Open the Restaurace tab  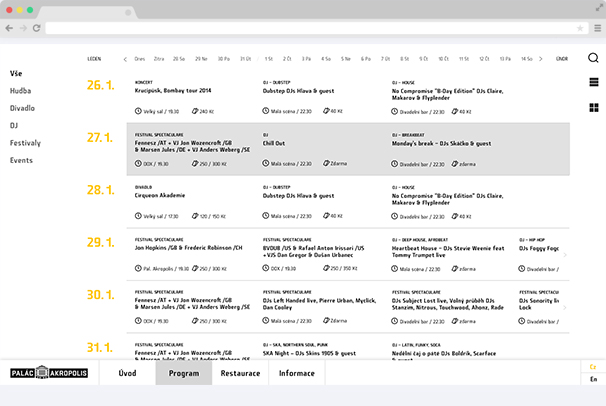tap(240, 373)
